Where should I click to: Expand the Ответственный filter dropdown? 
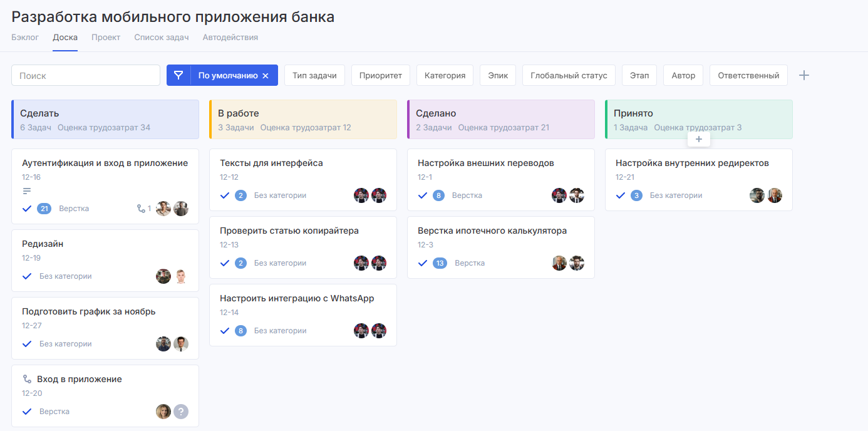click(x=748, y=75)
